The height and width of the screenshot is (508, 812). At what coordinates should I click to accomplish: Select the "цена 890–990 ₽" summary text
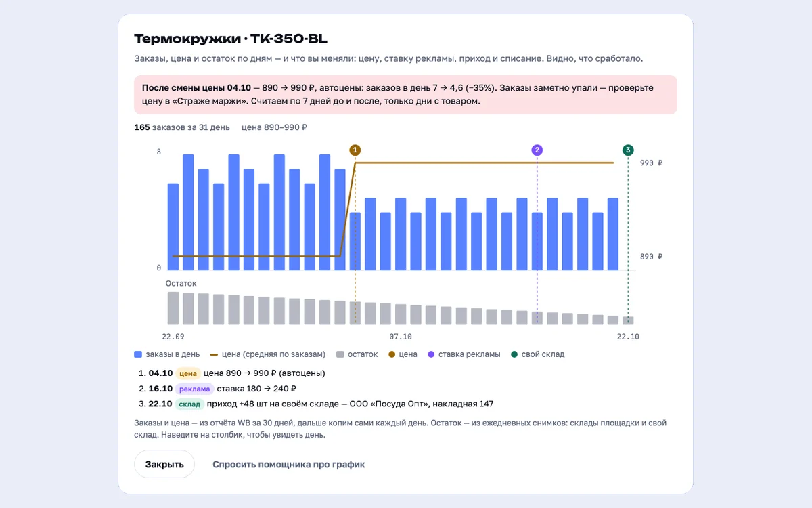click(x=275, y=127)
